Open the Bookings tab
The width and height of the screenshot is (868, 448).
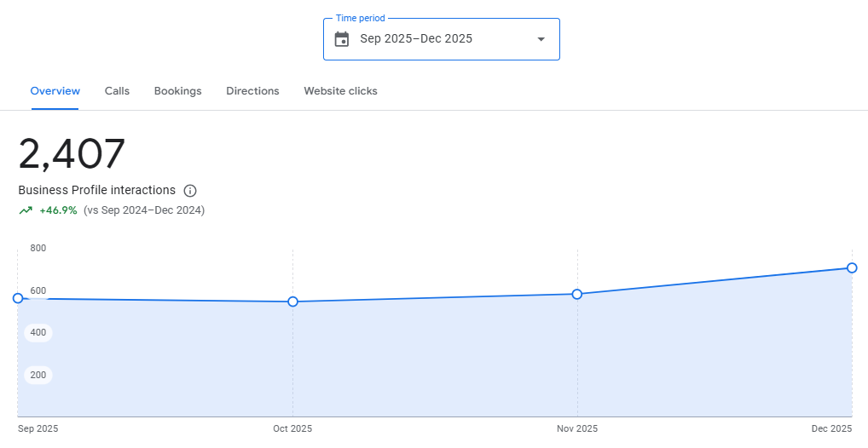coord(177,91)
